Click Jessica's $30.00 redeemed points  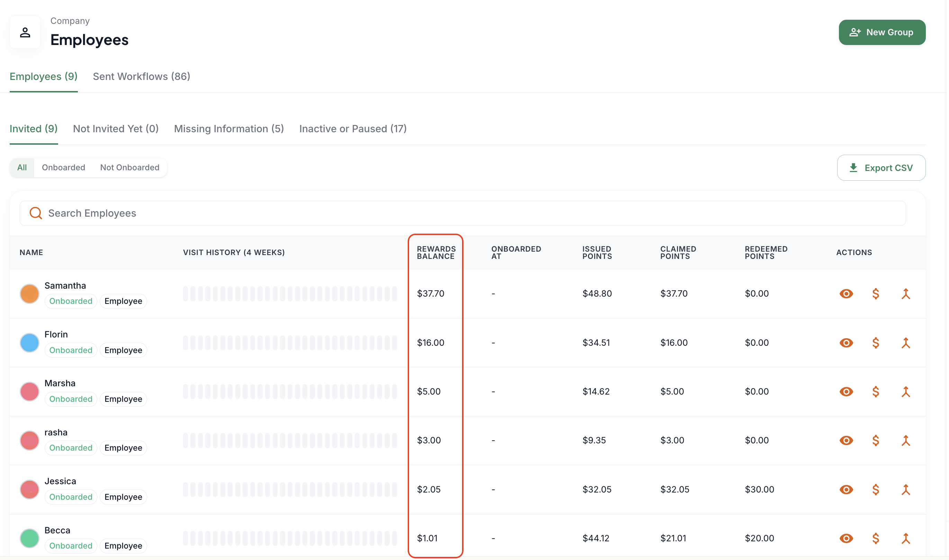[x=759, y=489]
